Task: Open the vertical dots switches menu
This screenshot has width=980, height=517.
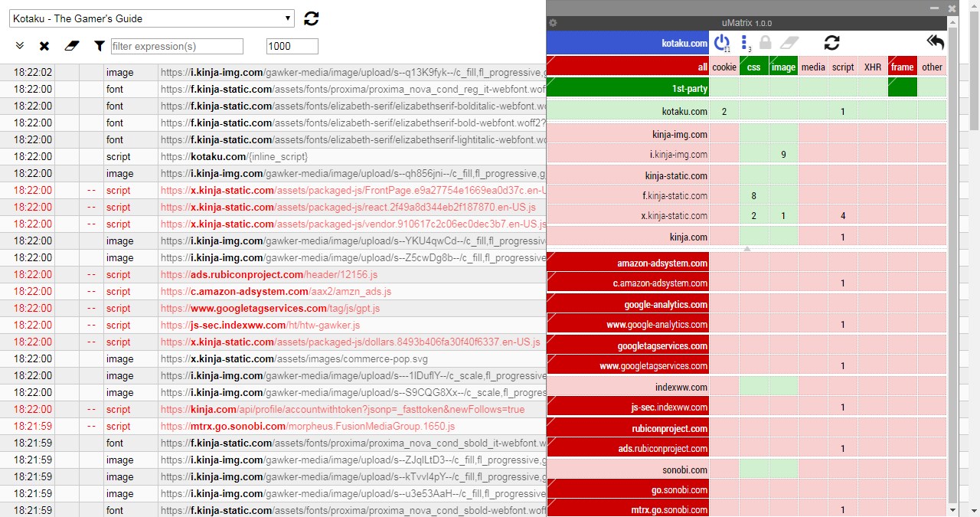Action: tap(745, 43)
